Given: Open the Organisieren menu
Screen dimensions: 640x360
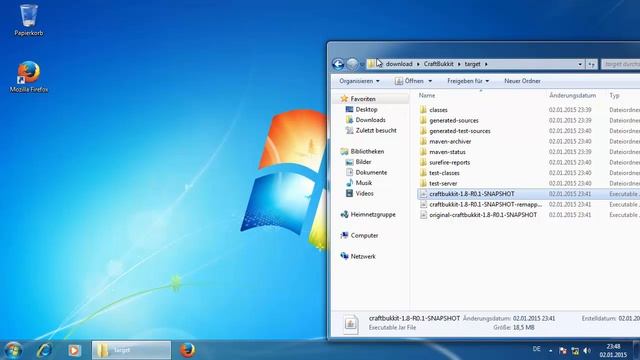Looking at the screenshot, I should tap(359, 81).
